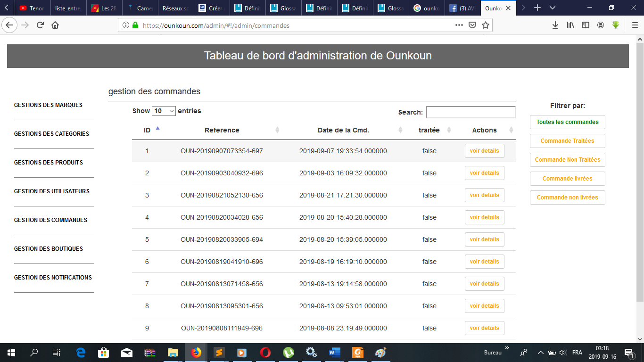
Task: Click the Search input field
Action: (471, 112)
